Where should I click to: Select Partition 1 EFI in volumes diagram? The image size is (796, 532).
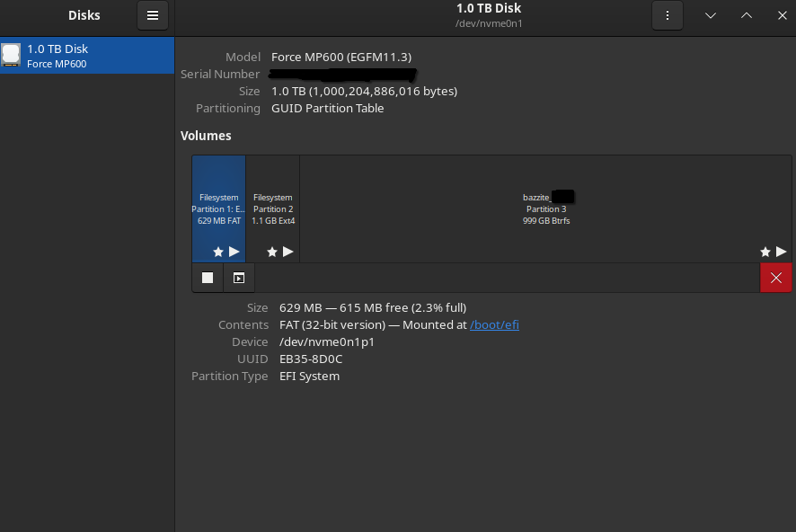point(217,202)
